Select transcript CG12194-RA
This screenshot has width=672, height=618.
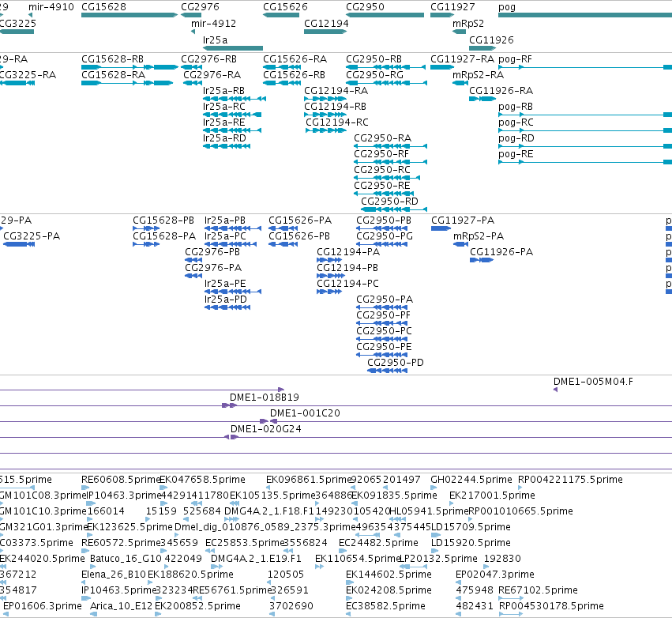coord(325,99)
